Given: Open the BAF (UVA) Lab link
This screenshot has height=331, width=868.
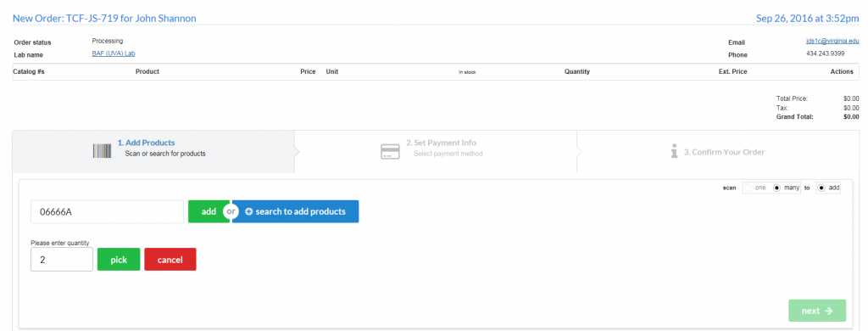Looking at the screenshot, I should tap(114, 53).
